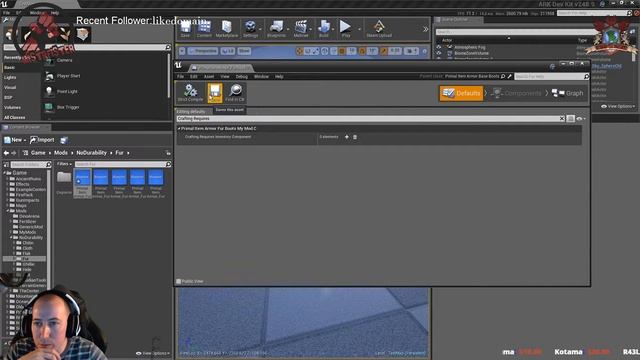Viewport: 640px width, 360px height.
Task: Open the Help menu of the blueprint editor
Action: 279,76
